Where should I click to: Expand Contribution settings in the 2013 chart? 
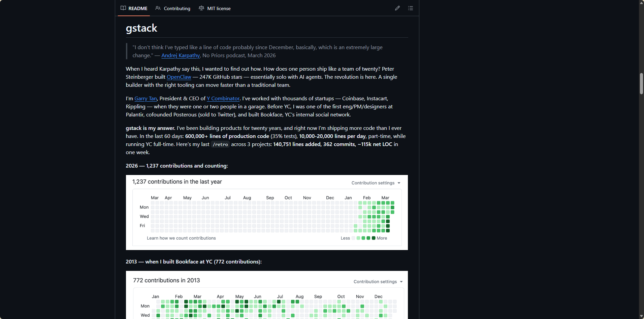(378, 282)
